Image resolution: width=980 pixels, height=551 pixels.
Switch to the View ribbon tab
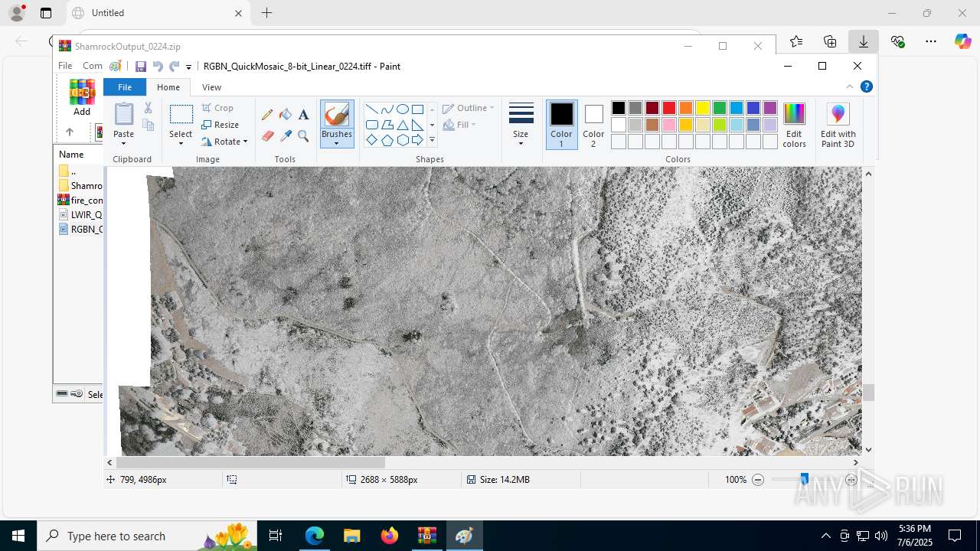pos(212,87)
